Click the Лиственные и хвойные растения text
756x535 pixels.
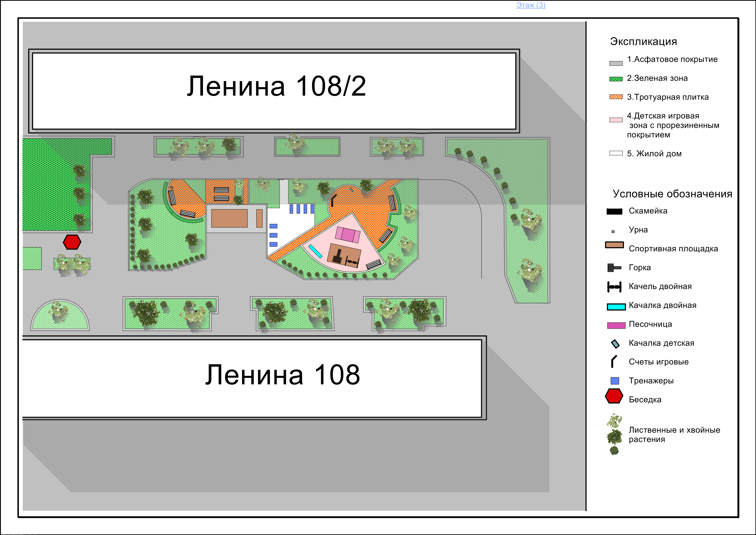(674, 434)
